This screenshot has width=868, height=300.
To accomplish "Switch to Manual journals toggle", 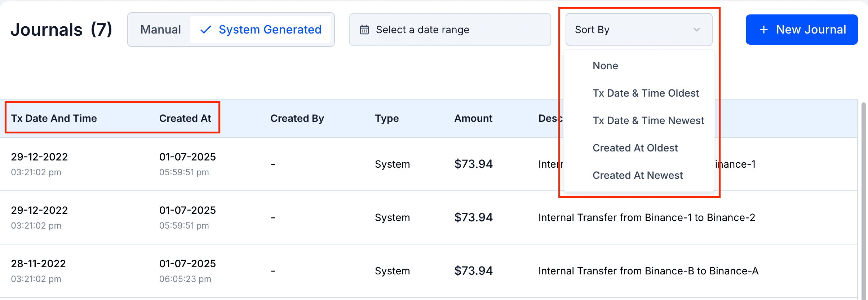I will coord(160,30).
